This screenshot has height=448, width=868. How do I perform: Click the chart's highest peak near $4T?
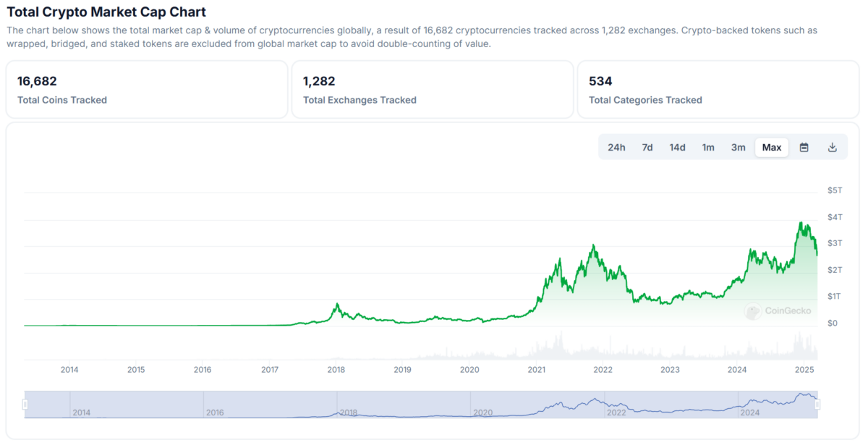pyautogui.click(x=801, y=223)
